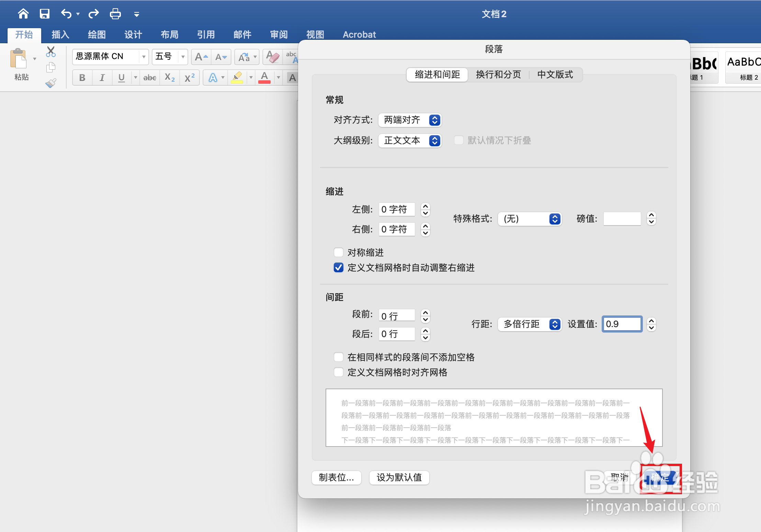Screen dimensions: 761x532
Task: Enable the 对称缩进 checkbox
Action: coord(339,252)
